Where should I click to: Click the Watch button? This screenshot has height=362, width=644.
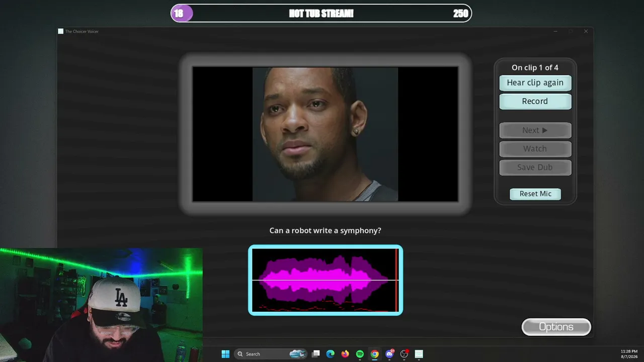535,149
